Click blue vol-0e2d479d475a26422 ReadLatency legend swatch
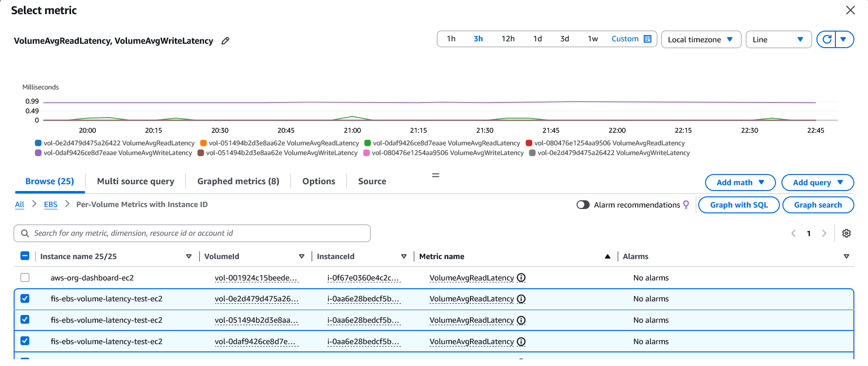This screenshot has width=868, height=366. pos(38,143)
